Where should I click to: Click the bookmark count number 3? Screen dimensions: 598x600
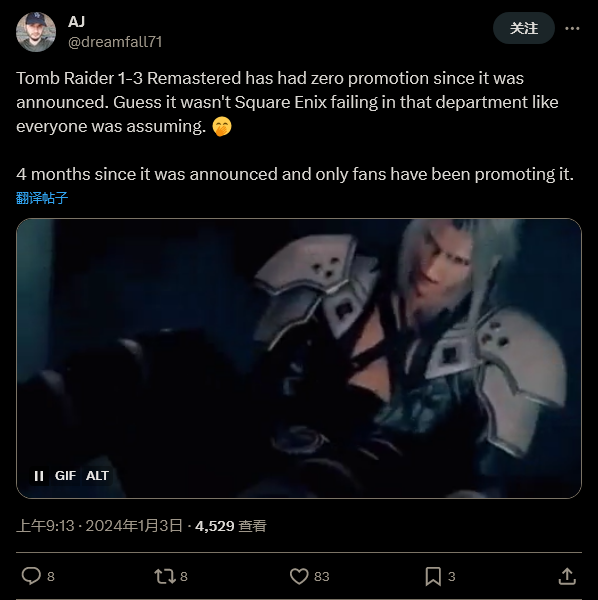(x=451, y=576)
